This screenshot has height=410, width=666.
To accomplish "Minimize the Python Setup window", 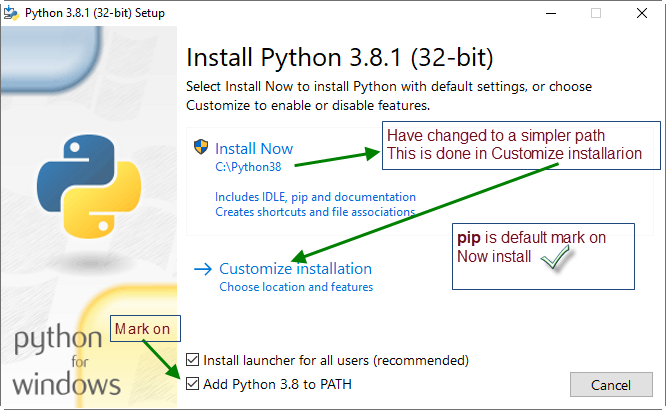I will tap(551, 13).
